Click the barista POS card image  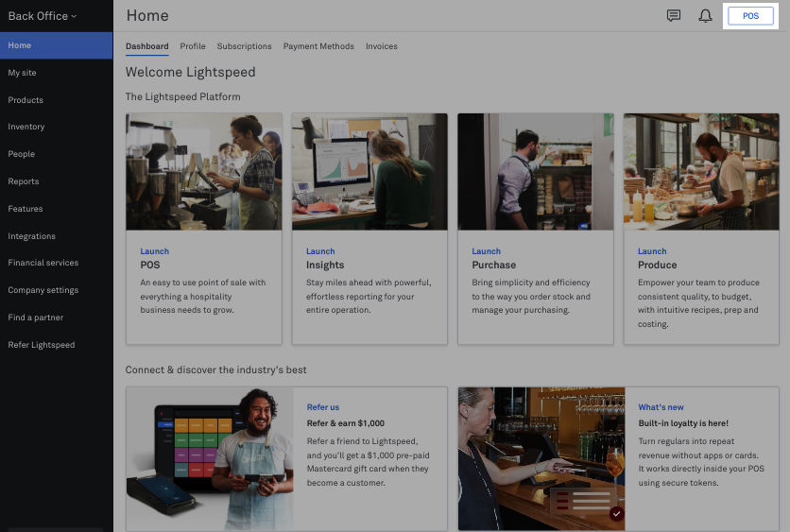pyautogui.click(x=203, y=171)
